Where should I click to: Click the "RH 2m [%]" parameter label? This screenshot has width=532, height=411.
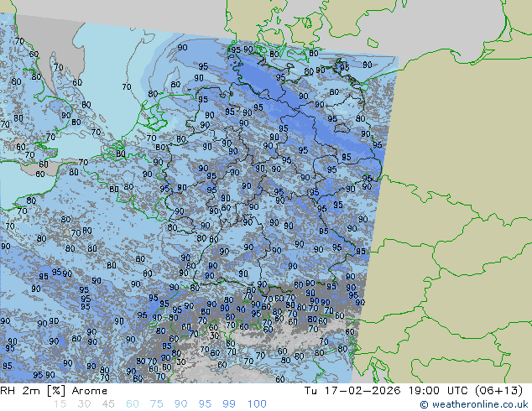[33, 391]
